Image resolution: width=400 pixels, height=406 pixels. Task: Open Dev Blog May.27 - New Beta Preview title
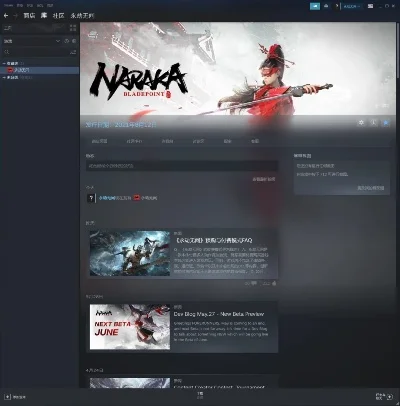[219, 314]
